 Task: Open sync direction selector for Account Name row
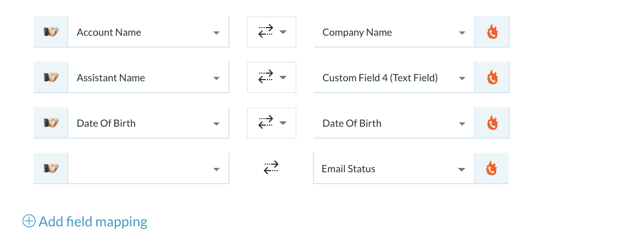tap(272, 32)
